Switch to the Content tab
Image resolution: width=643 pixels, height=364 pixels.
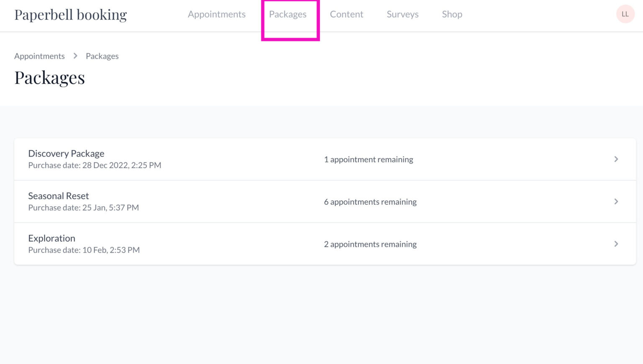coord(347,14)
